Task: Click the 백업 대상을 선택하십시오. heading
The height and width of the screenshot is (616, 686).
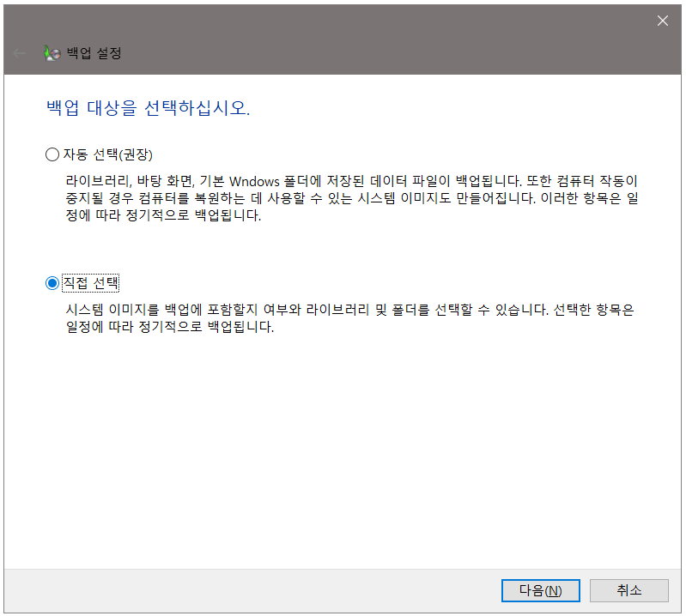Action: point(148,108)
